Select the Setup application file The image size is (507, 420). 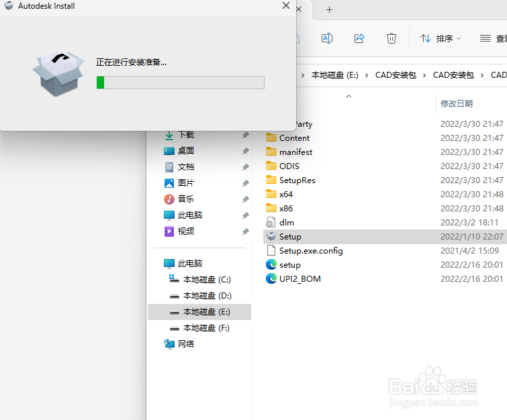290,237
